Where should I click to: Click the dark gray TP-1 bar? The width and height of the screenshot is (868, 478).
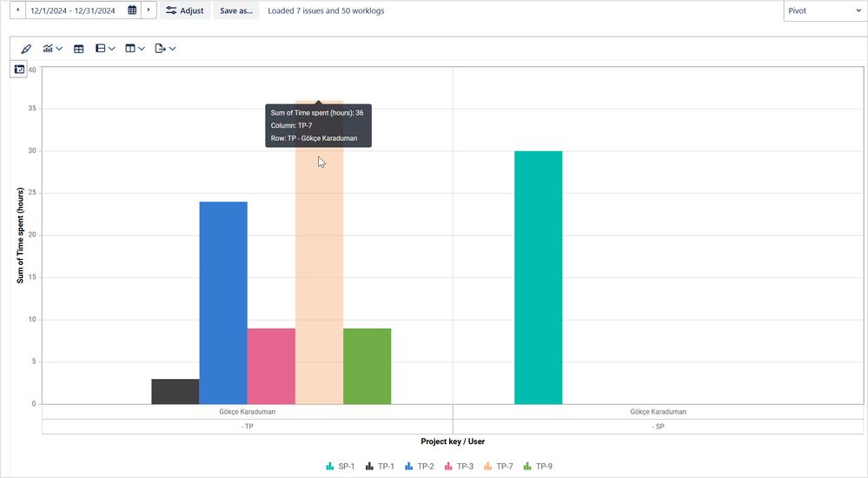point(175,392)
